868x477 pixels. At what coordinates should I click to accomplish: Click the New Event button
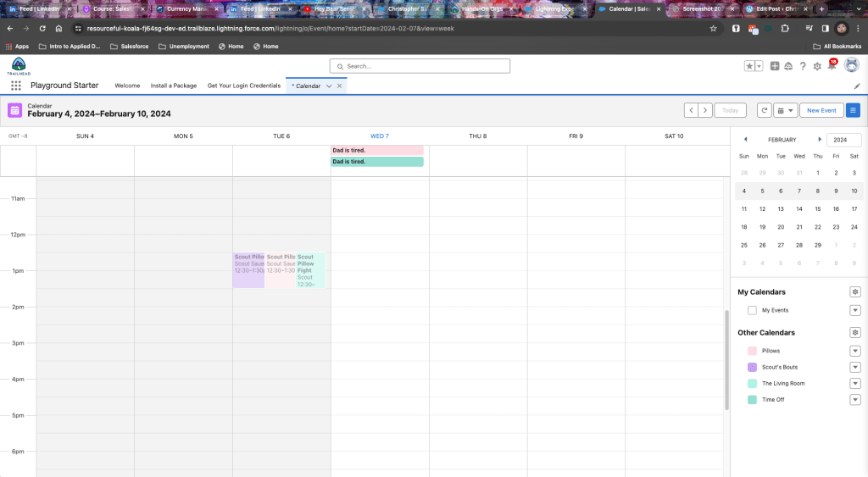[821, 110]
